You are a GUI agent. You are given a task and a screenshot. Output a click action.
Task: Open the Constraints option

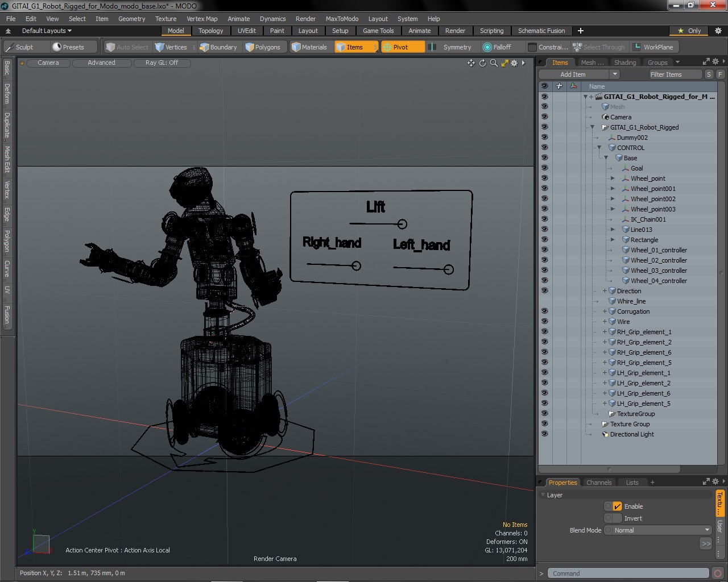tap(548, 47)
